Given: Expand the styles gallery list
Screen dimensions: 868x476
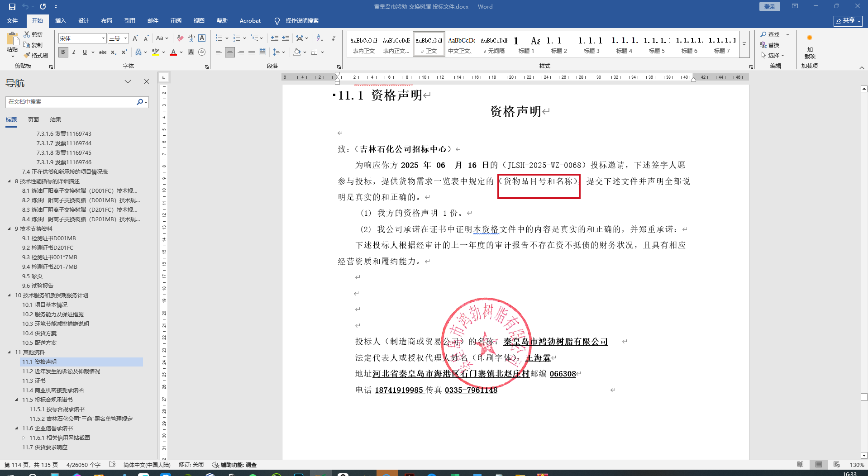Looking at the screenshot, I should tap(744, 44).
